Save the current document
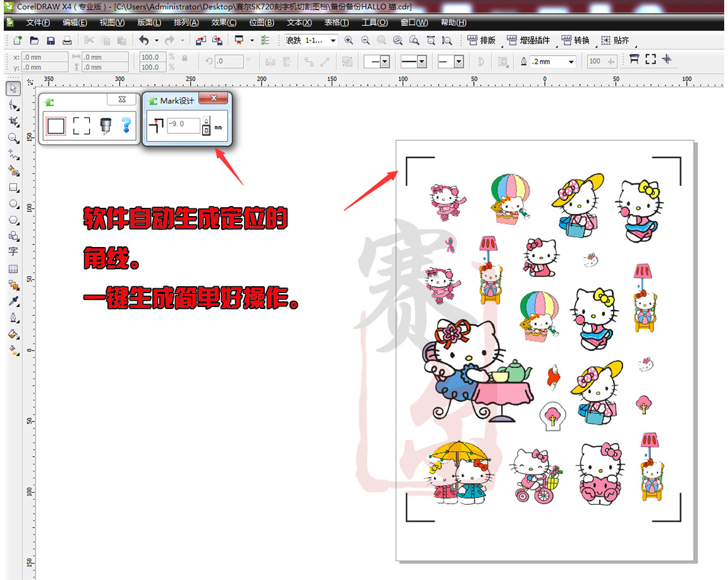The image size is (728, 580). [51, 40]
